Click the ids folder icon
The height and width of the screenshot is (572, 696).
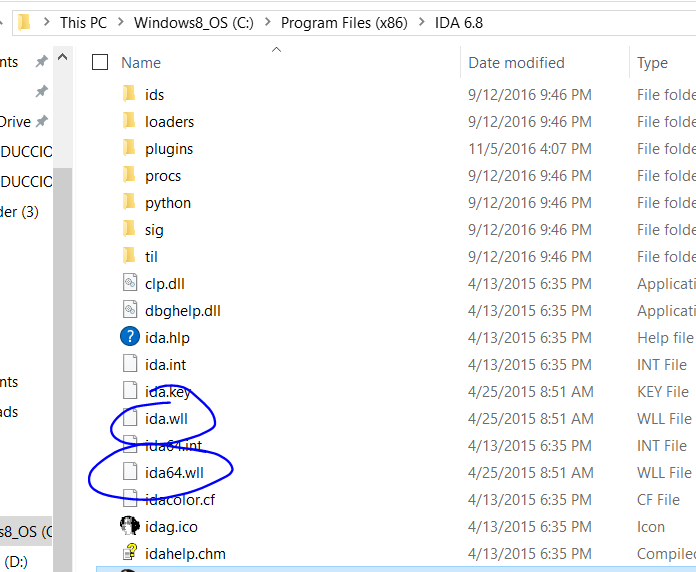click(x=129, y=94)
